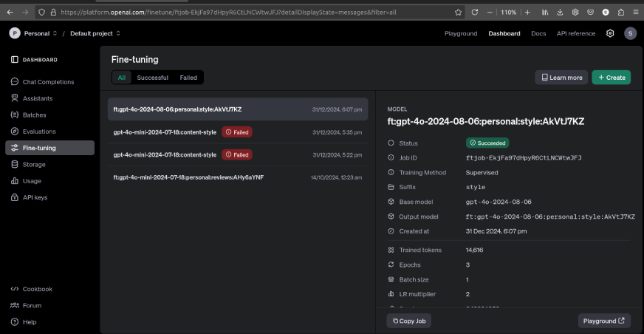Image resolution: width=644 pixels, height=334 pixels.
Task: Open Docs in top navigation
Action: tap(538, 33)
